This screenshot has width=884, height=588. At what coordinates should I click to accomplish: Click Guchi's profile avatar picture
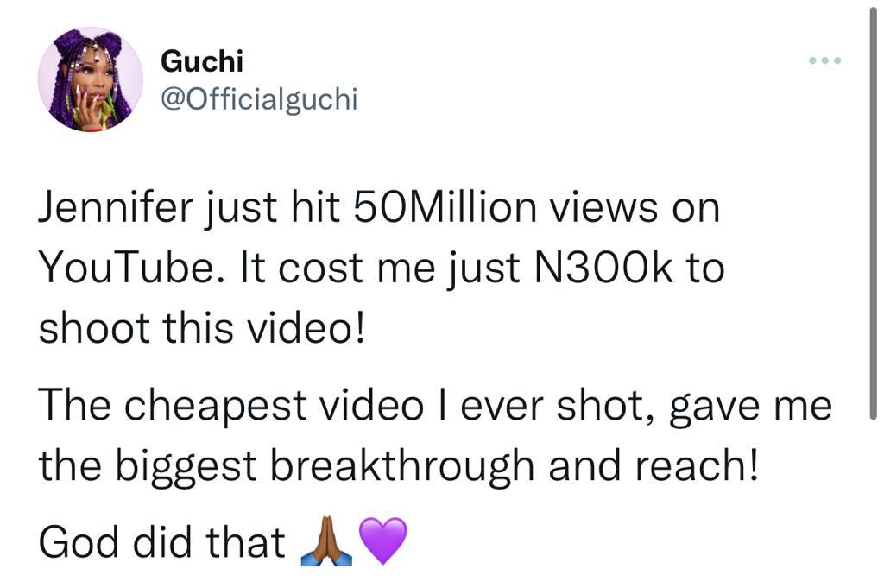tap(90, 79)
